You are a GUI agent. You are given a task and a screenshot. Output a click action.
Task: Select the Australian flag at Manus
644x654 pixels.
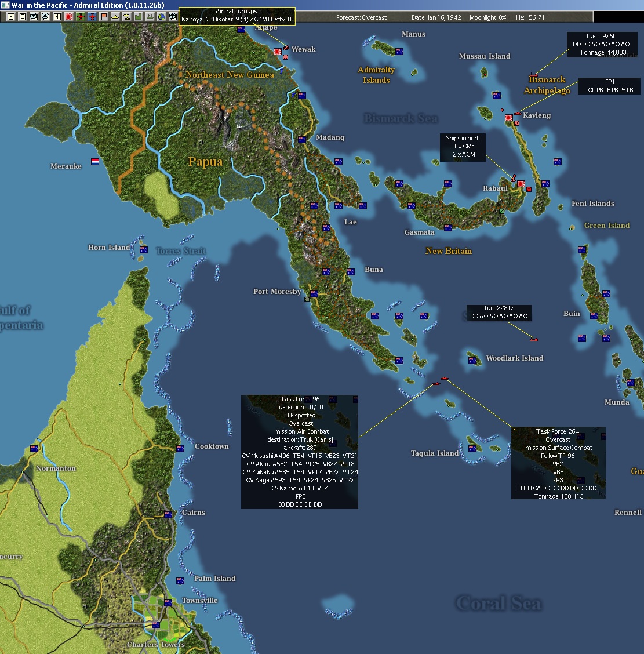pyautogui.click(x=399, y=52)
